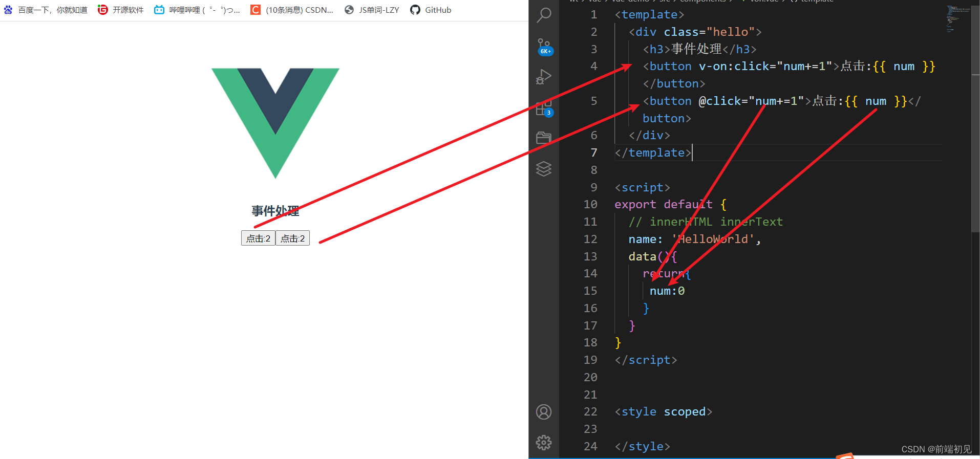Open the 百度一下,你就知道 bookmark
This screenshot has height=459, width=980.
(46, 10)
